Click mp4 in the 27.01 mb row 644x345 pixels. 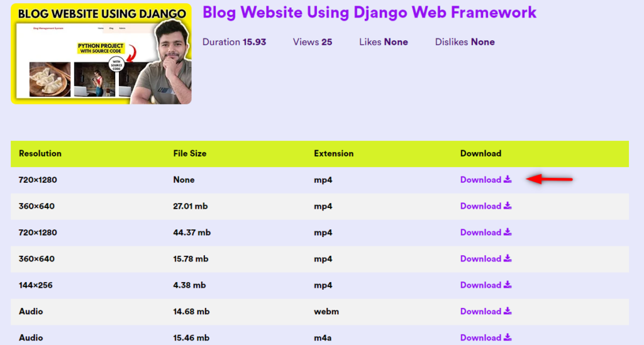[x=323, y=206]
